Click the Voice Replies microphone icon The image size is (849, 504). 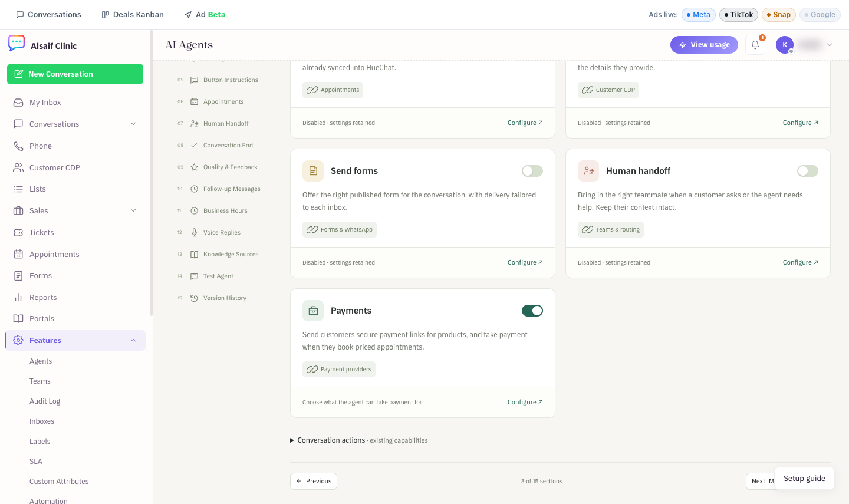tap(194, 233)
